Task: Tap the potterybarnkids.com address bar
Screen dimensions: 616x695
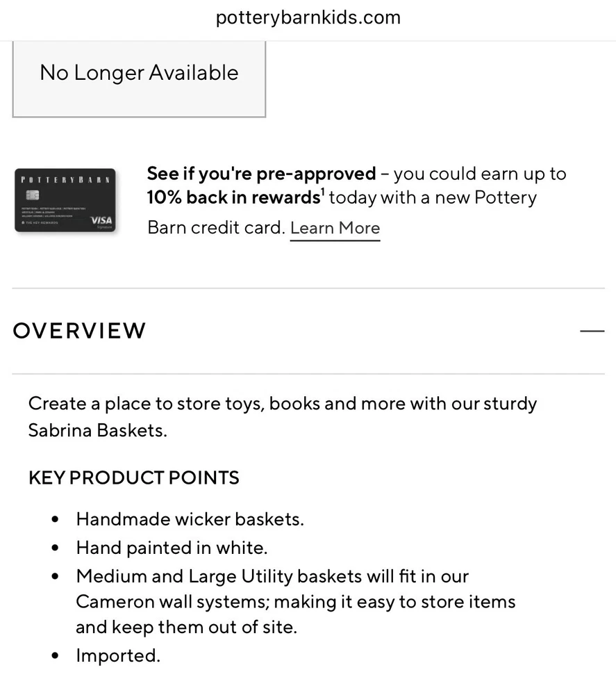Action: 308,17
